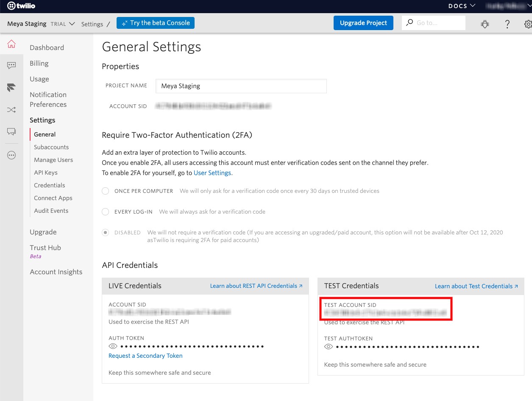Click Request a Secondary Token link
This screenshot has height=401, width=532.
point(145,356)
